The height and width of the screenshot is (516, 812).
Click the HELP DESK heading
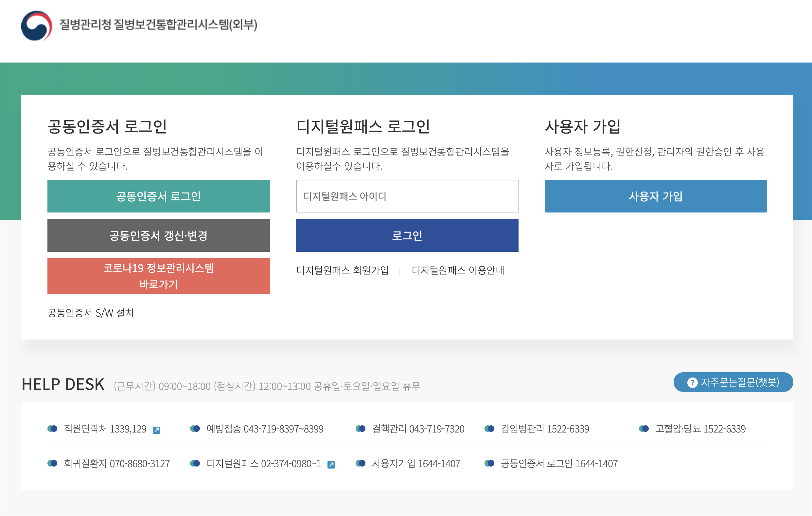[x=63, y=384]
